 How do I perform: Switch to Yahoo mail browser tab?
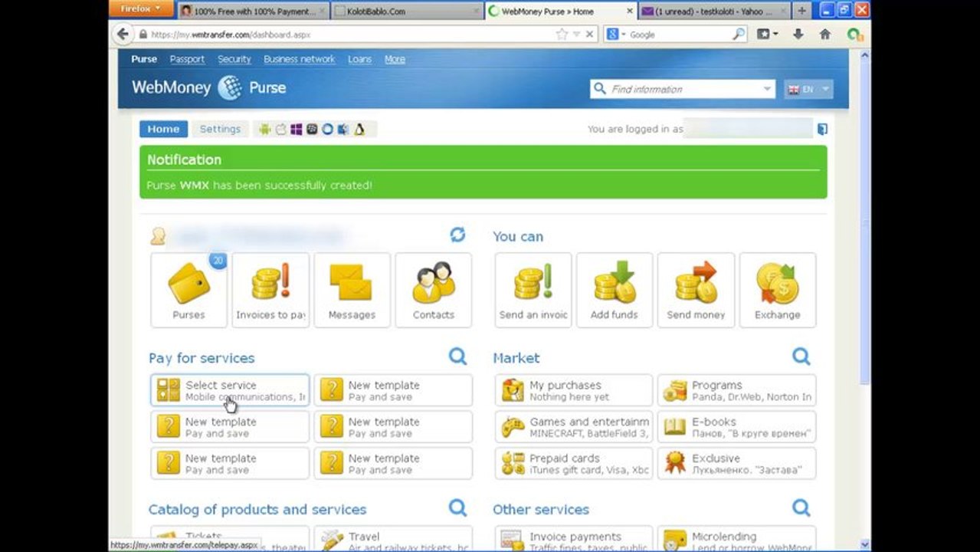point(713,11)
